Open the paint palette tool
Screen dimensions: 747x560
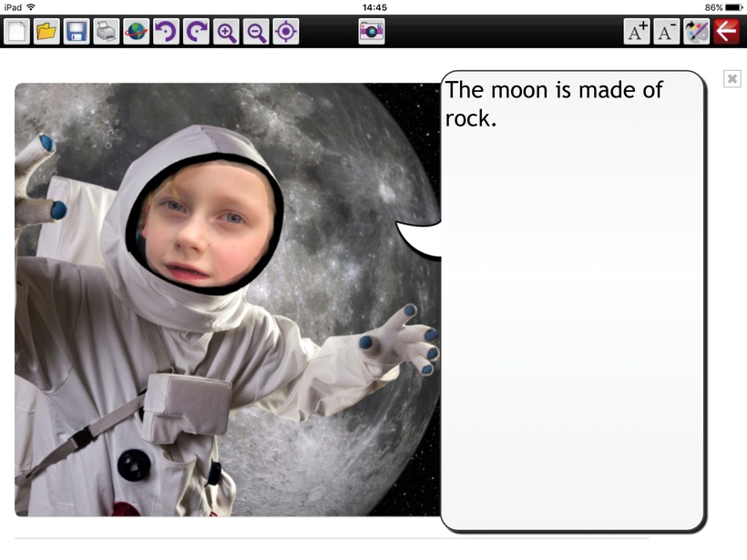pyautogui.click(x=697, y=32)
